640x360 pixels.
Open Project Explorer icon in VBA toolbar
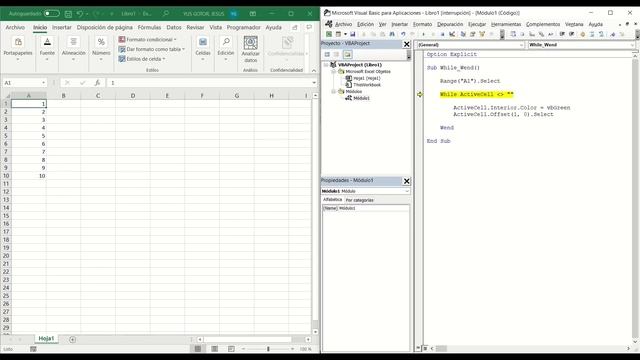[463, 34]
